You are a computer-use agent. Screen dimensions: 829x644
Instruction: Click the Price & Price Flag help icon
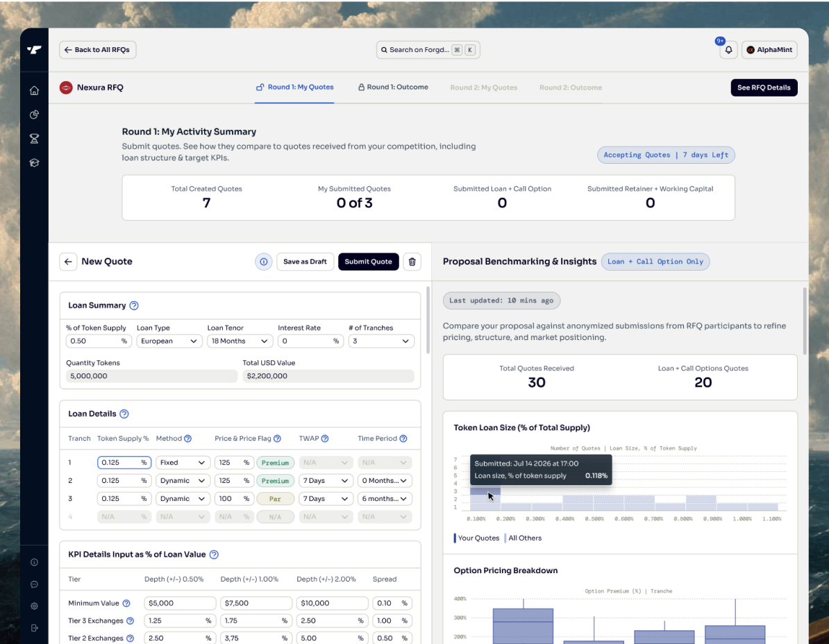coord(277,439)
